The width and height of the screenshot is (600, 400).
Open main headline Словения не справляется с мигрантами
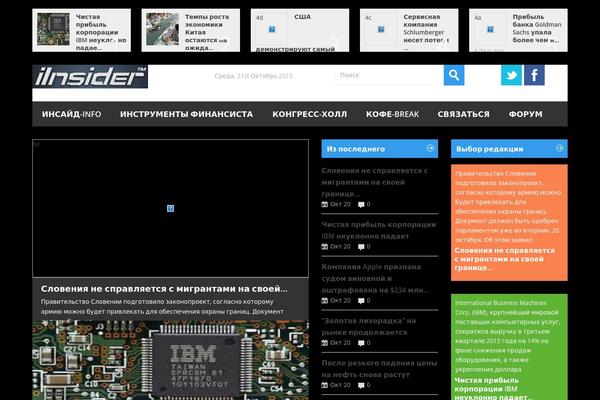(x=164, y=289)
